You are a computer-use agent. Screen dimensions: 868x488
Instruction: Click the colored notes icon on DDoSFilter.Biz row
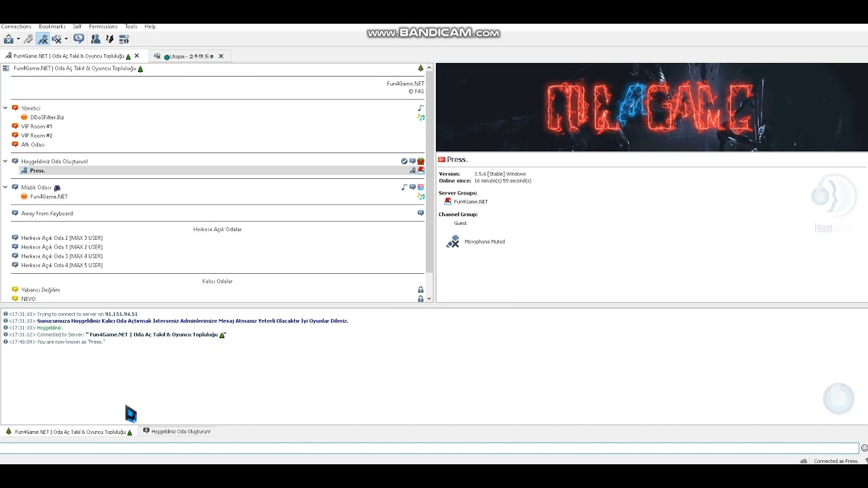[420, 117]
